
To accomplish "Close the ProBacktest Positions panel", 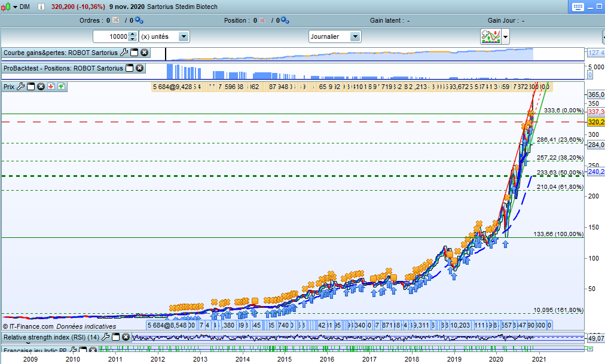I will (139, 68).
